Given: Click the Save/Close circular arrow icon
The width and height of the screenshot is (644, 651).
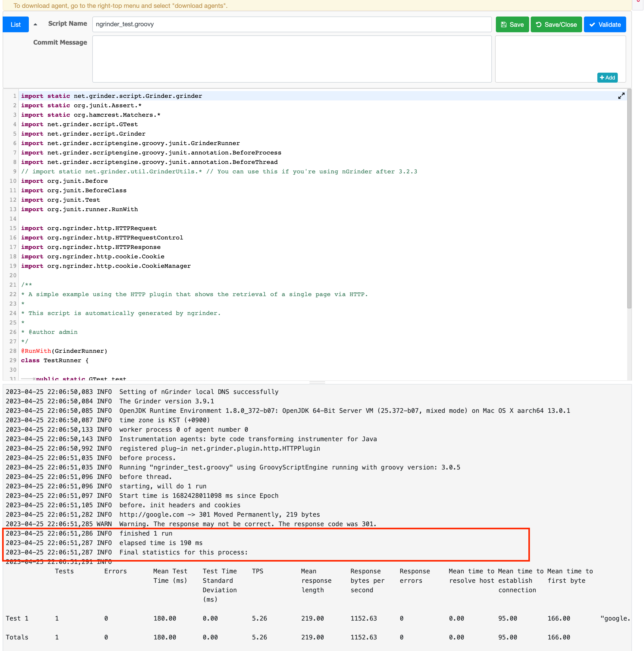Looking at the screenshot, I should pyautogui.click(x=539, y=25).
